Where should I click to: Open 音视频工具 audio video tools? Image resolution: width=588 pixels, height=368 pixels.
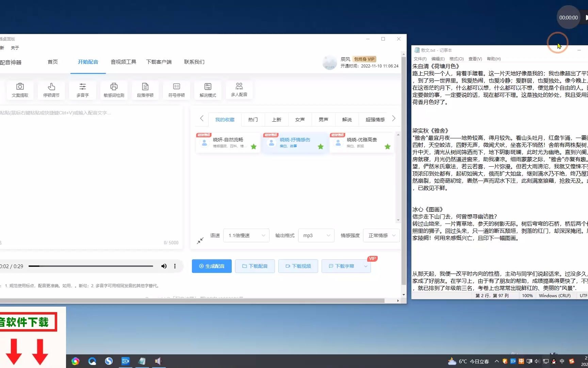(x=124, y=62)
